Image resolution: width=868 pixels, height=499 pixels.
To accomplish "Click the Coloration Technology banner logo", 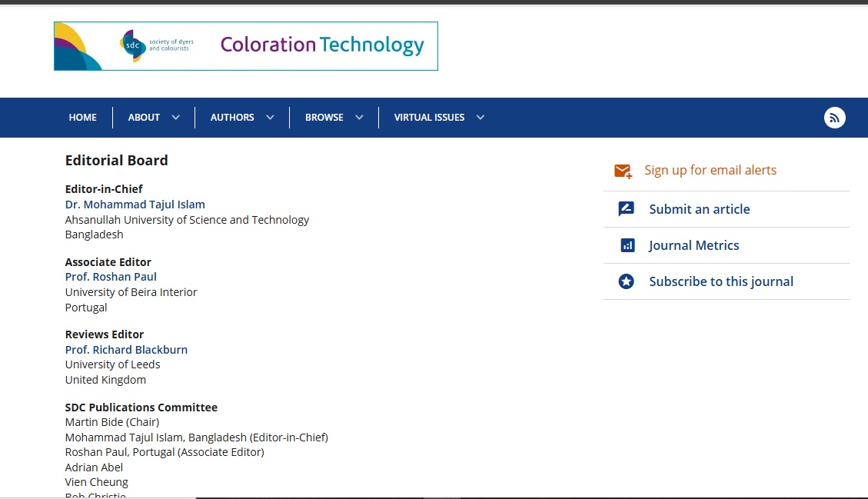I will point(246,46).
